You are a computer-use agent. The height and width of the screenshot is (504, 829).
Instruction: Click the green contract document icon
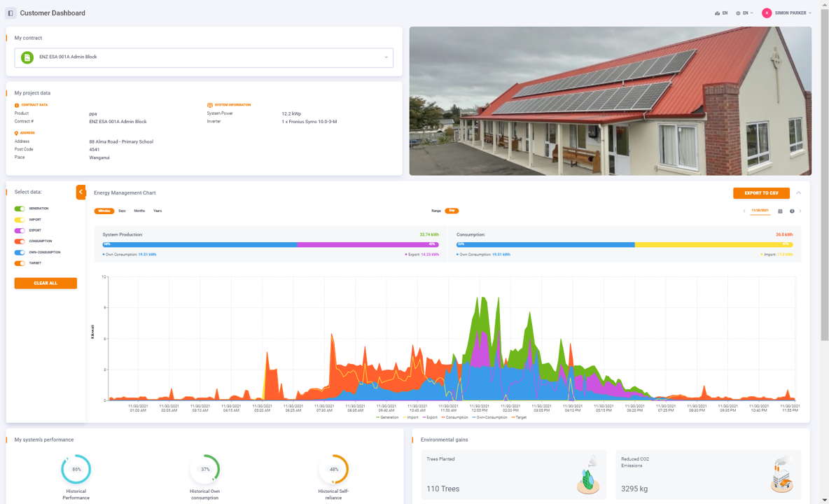[27, 57]
